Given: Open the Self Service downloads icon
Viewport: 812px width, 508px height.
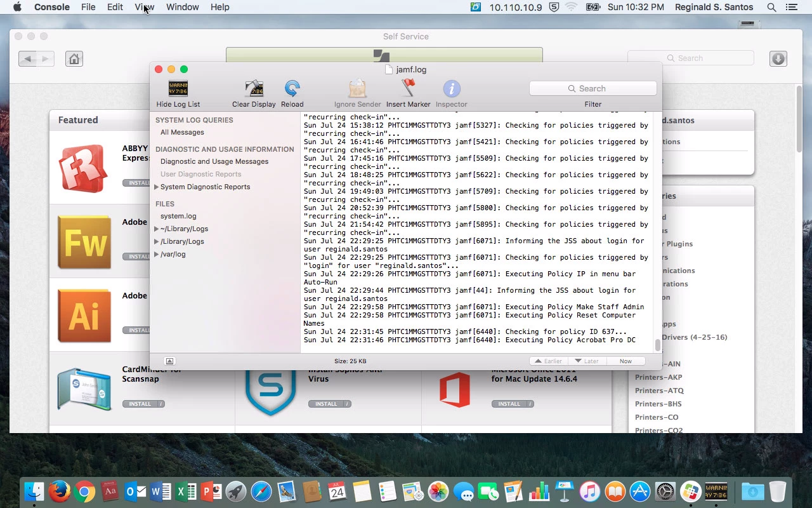Looking at the screenshot, I should click(778, 58).
